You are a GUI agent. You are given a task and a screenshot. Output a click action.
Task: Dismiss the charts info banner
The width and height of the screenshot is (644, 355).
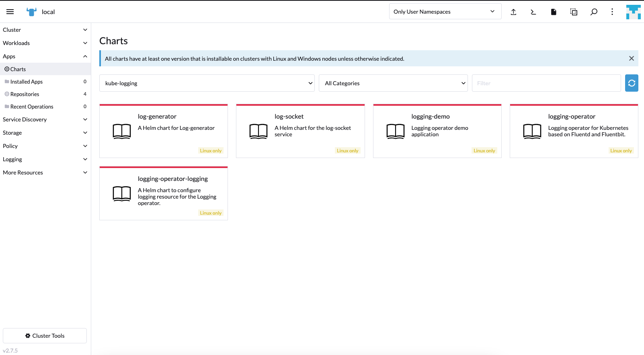pyautogui.click(x=632, y=58)
